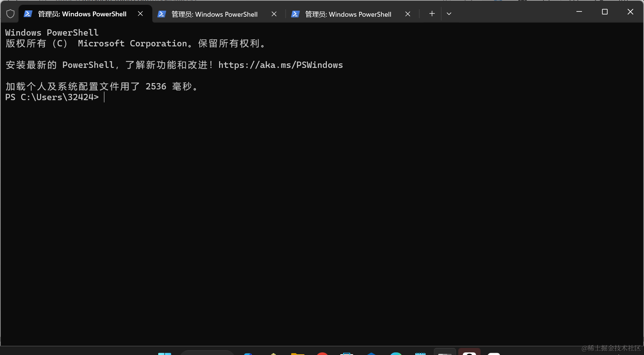Click the PowerShell icon on the first tab
Screen dimensions: 644x355
click(28, 14)
